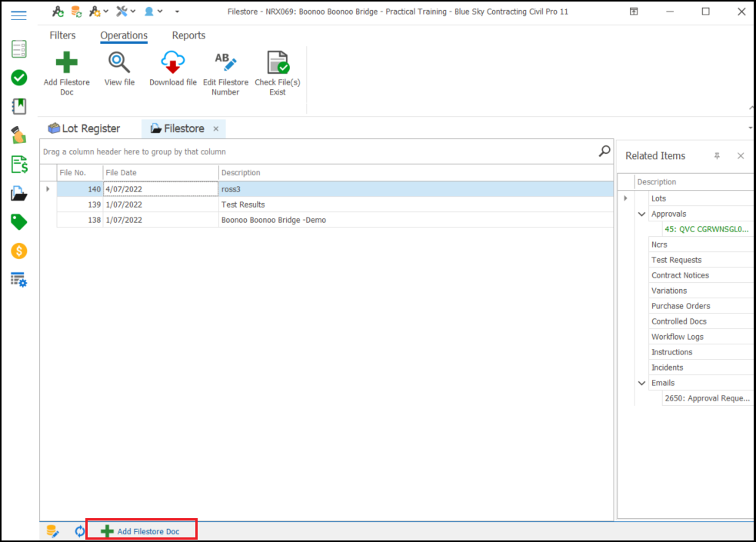The height and width of the screenshot is (542, 756).
Task: Open the hamburger menu at top left
Action: click(x=19, y=15)
